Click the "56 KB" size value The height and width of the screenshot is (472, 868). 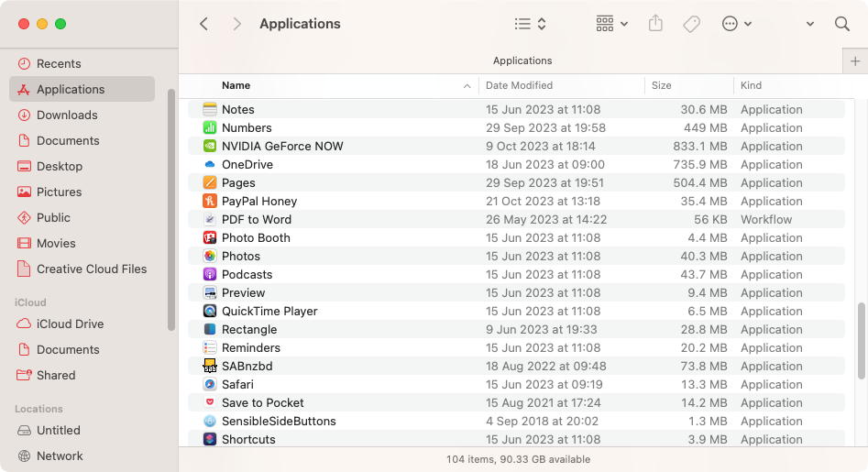(x=710, y=219)
